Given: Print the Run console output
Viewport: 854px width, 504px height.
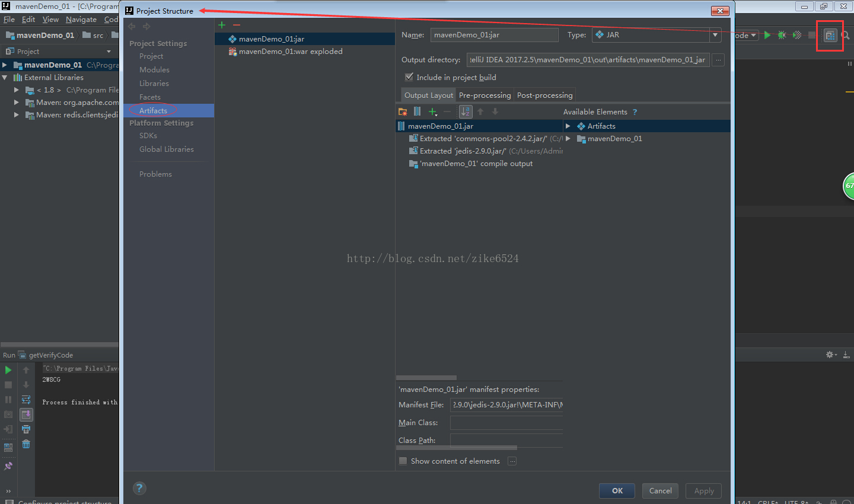Looking at the screenshot, I should pos(26,429).
